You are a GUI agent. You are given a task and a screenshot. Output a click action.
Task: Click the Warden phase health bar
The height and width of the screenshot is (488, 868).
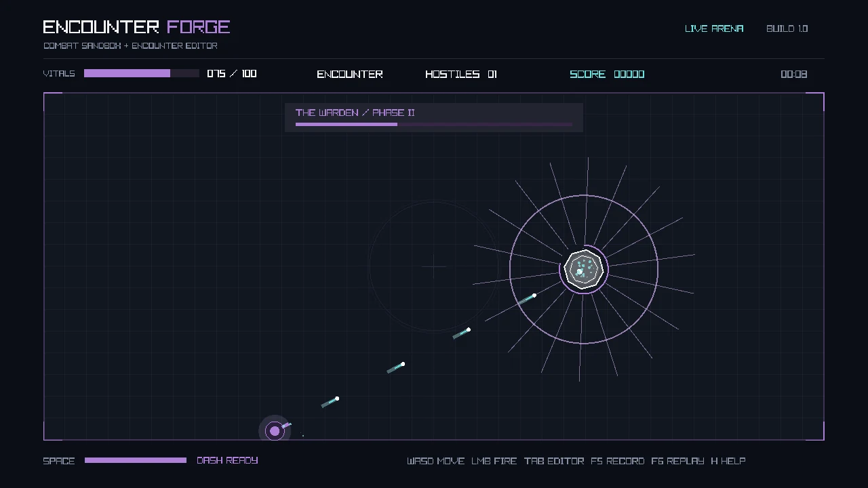tap(434, 125)
